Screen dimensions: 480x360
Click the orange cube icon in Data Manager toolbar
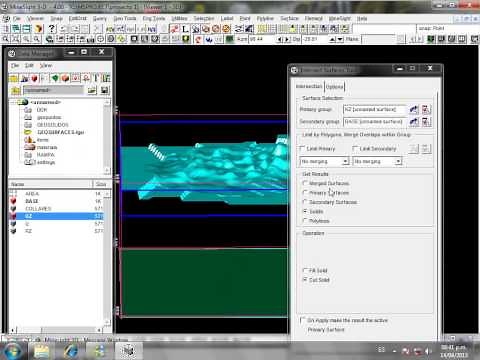coord(65,78)
